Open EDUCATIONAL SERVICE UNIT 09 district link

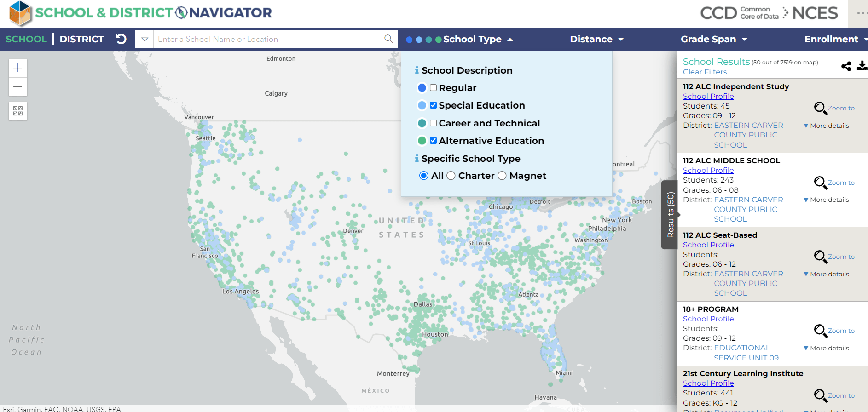pos(746,353)
